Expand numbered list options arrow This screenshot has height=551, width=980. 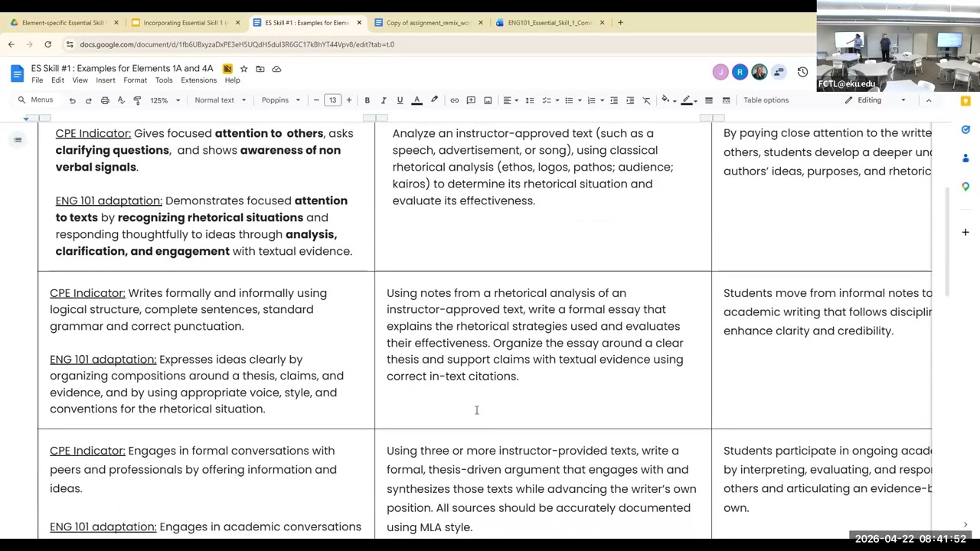(x=603, y=100)
